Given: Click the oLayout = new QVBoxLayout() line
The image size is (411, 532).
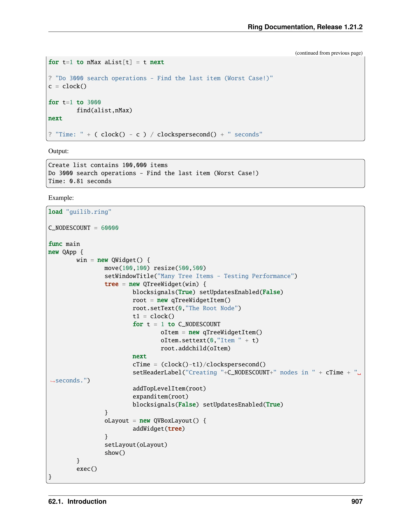Looking at the screenshot, I should tap(155, 420).
